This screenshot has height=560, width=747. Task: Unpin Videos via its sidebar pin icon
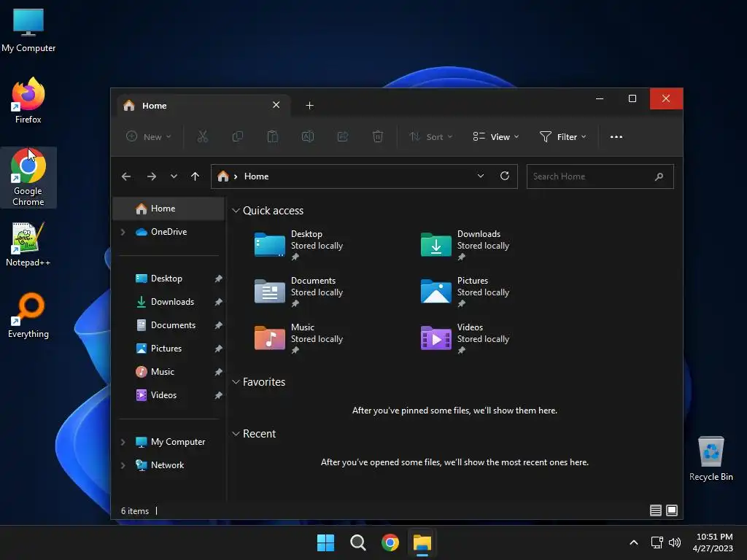[218, 395]
